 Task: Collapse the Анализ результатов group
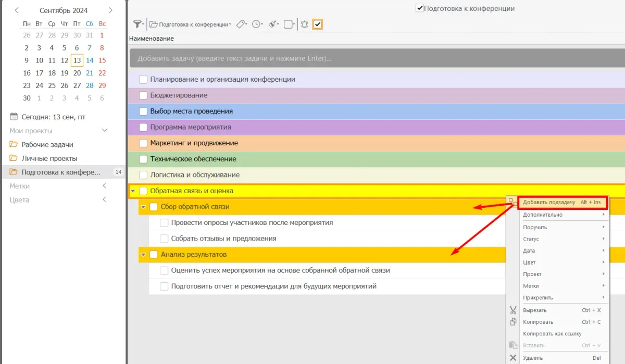[x=143, y=255]
